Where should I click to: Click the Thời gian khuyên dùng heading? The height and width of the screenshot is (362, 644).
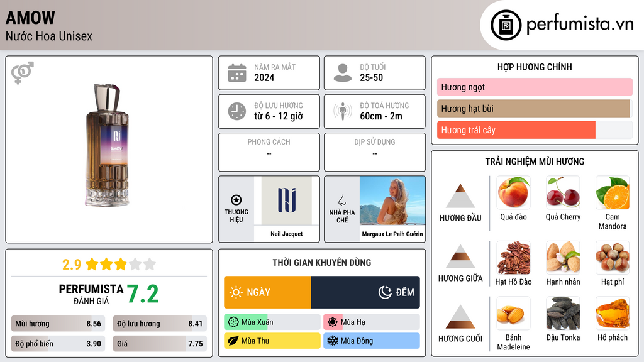tap(322, 262)
